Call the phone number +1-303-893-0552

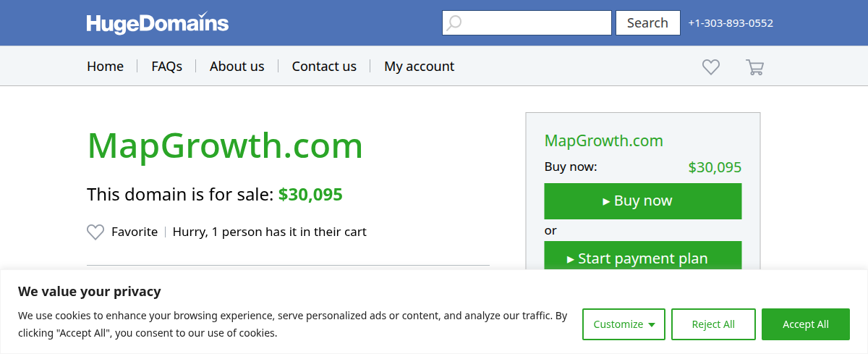pyautogui.click(x=731, y=23)
